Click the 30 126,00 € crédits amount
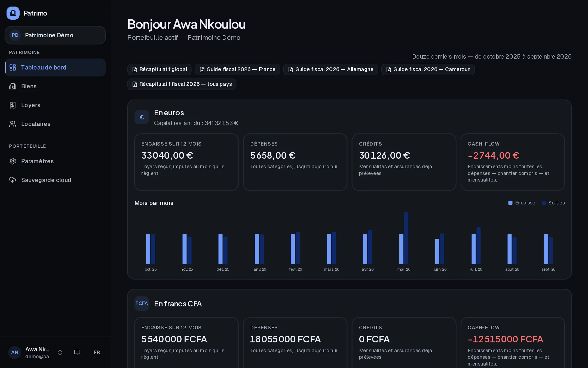 pos(384,155)
